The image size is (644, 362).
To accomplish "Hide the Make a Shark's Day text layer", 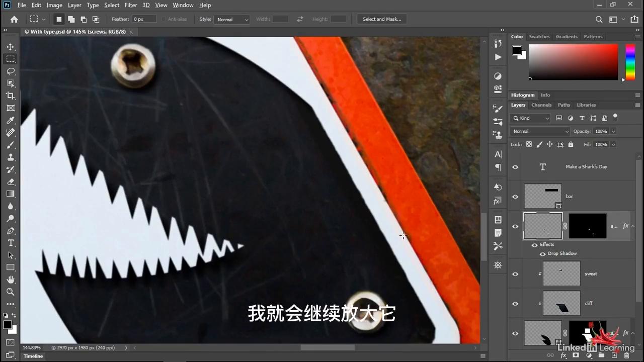I will (515, 167).
